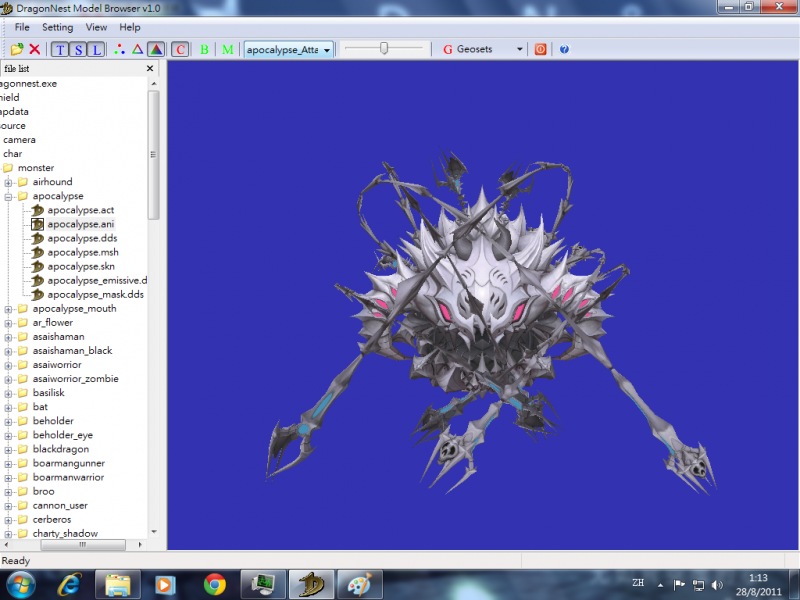The image size is (800, 600).
Task: Toggle the S toolbar button
Action: 78,49
